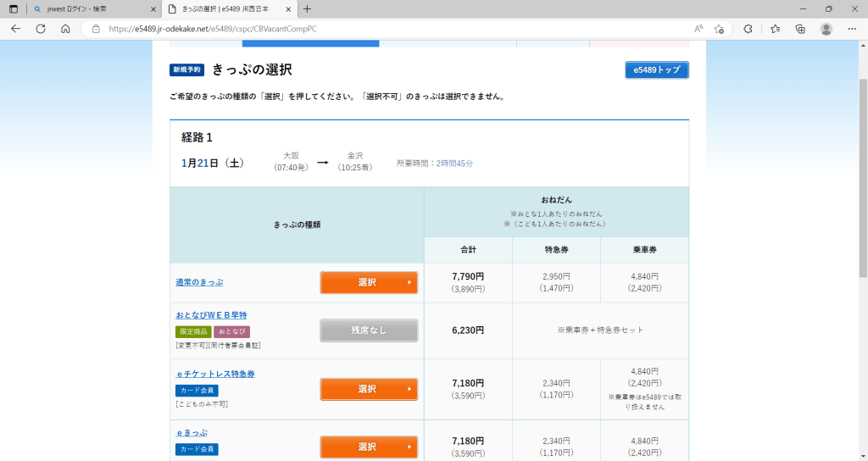Click the address bar URL field
The width and height of the screenshot is (868, 461).
click(381, 28)
